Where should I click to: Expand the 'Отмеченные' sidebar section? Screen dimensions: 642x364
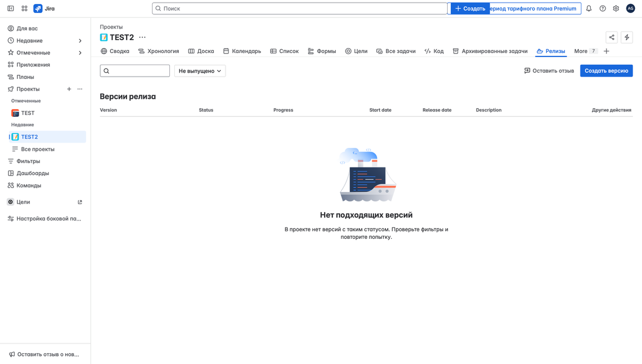point(80,53)
